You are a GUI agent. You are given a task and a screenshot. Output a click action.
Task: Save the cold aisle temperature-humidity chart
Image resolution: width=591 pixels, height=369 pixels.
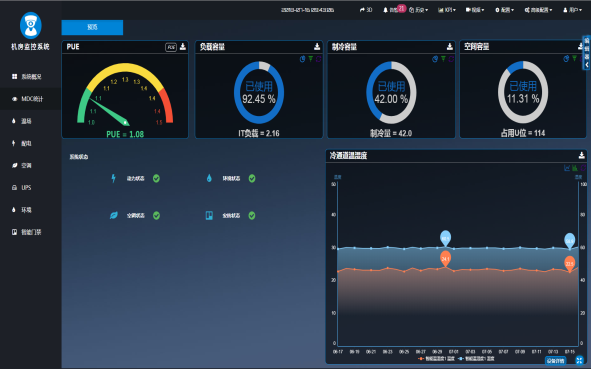tap(582, 155)
